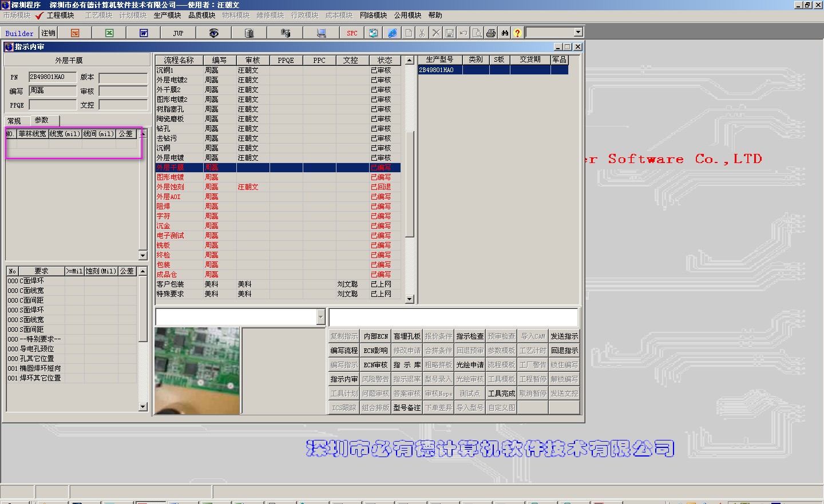
Task: Click the Builder toolbar button
Action: (x=19, y=33)
